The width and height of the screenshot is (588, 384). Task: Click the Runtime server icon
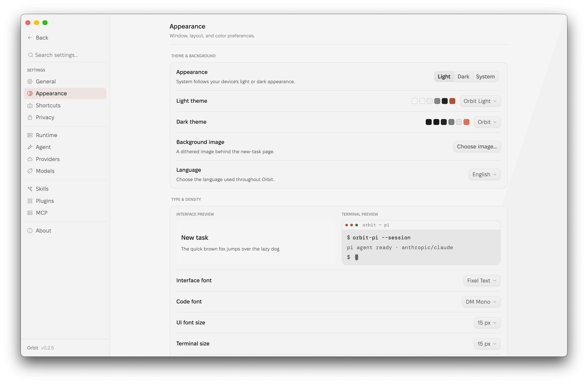(30, 135)
